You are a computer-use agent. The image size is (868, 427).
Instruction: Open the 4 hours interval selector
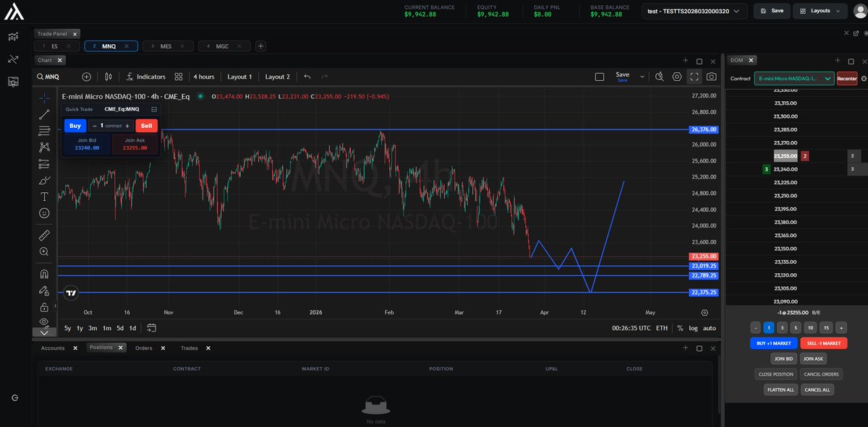tap(204, 77)
